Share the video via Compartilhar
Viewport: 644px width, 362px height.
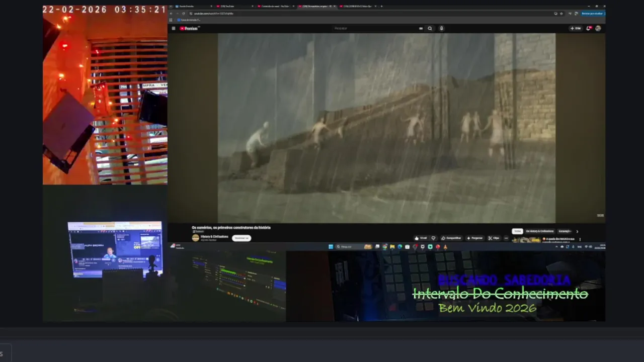coord(451,238)
